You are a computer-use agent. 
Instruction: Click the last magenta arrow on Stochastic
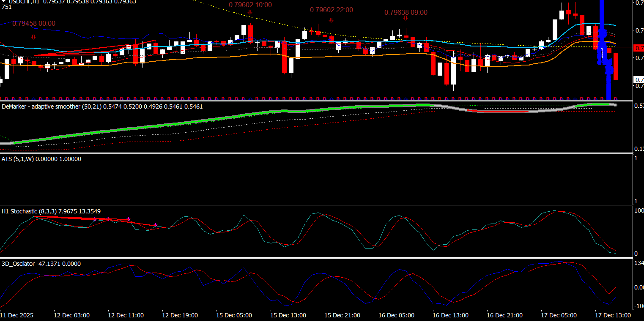point(156,225)
